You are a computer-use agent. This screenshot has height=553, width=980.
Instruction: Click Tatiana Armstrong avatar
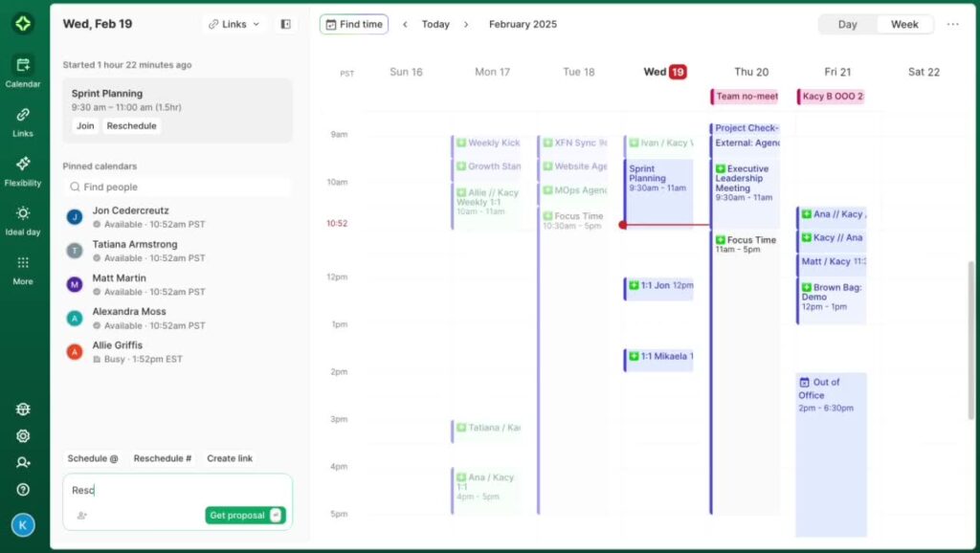[x=75, y=251]
